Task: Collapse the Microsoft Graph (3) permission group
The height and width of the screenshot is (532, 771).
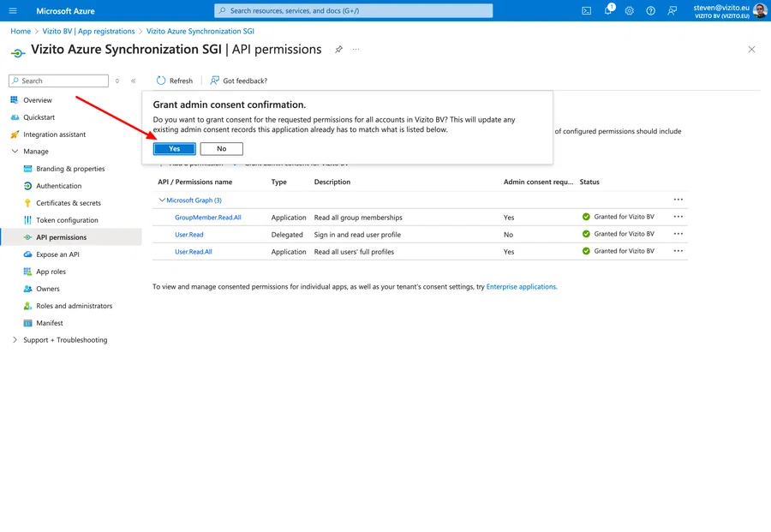Action: [x=163, y=200]
